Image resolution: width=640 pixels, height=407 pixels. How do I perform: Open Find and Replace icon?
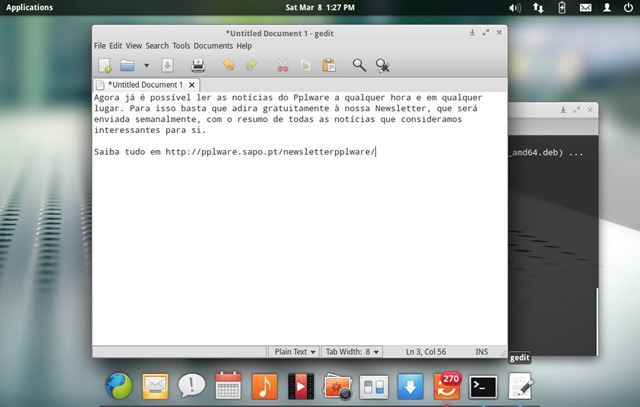[x=382, y=65]
